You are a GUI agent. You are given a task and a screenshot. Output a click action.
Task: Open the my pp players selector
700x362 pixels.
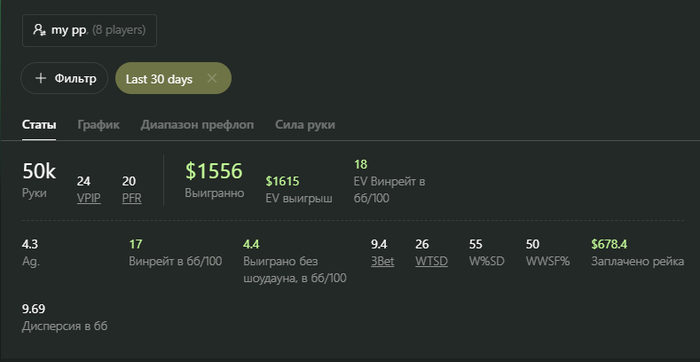tap(89, 30)
